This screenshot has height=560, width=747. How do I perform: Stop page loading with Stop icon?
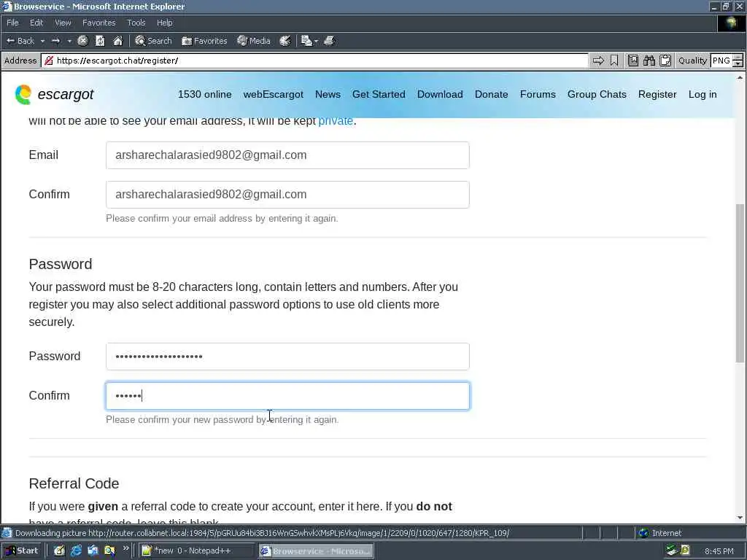[83, 41]
